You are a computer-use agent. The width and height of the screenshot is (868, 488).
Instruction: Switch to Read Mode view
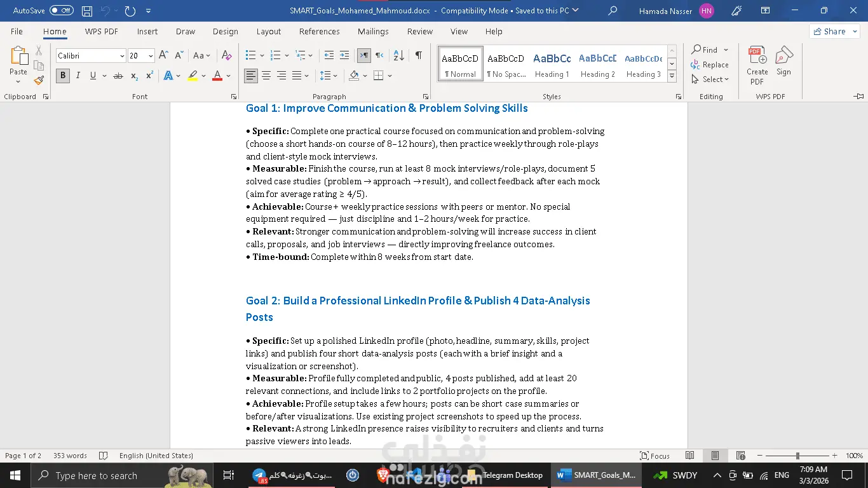tap(690, 456)
